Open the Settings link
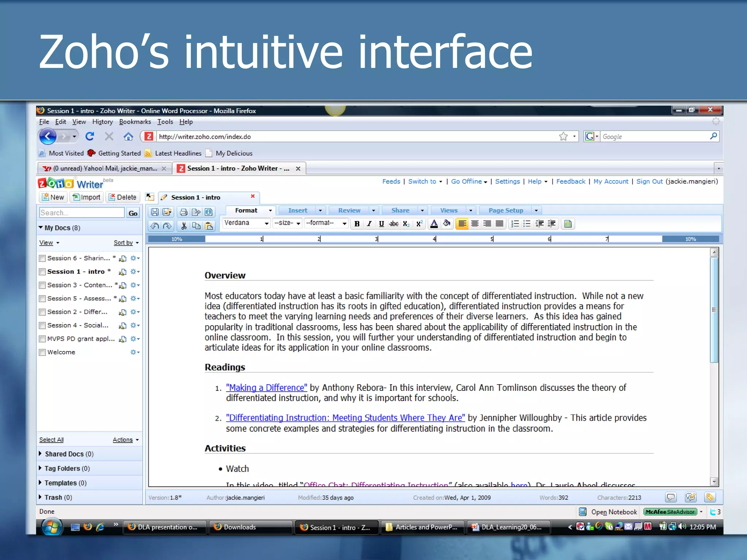 (507, 181)
